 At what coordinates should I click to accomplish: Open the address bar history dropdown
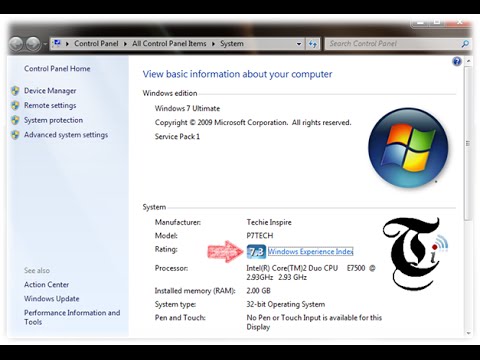tap(299, 44)
